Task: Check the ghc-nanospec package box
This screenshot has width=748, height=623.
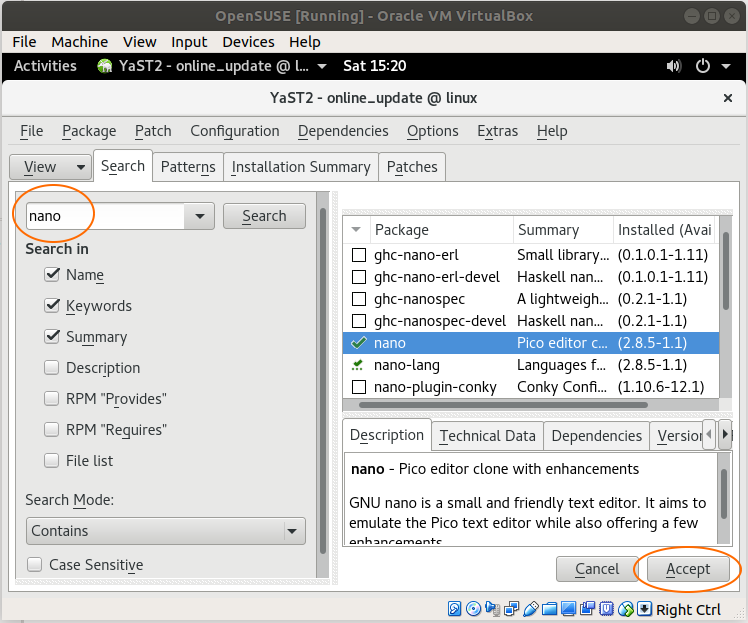Action: (359, 299)
